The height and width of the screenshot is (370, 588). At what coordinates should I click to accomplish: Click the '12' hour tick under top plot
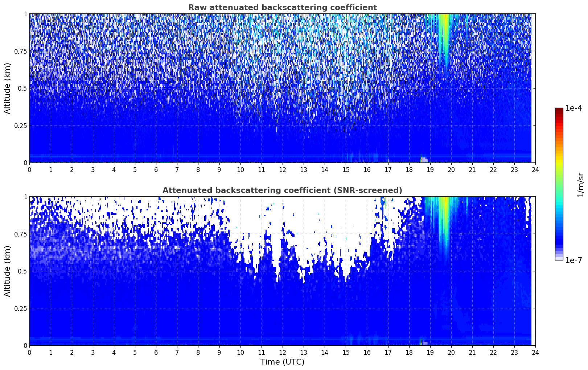tap(283, 169)
